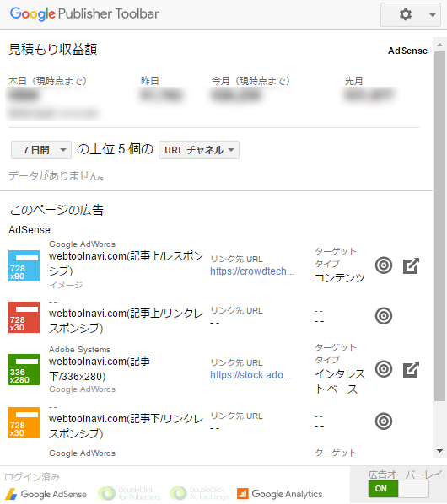Click the コンテンツ target type value

point(340,278)
